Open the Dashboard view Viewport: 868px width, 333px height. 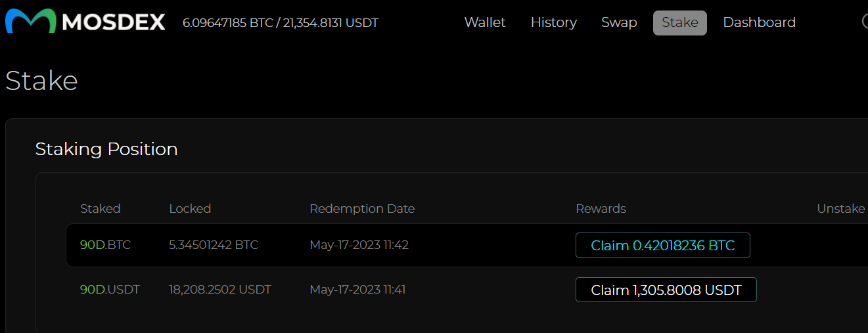click(759, 22)
